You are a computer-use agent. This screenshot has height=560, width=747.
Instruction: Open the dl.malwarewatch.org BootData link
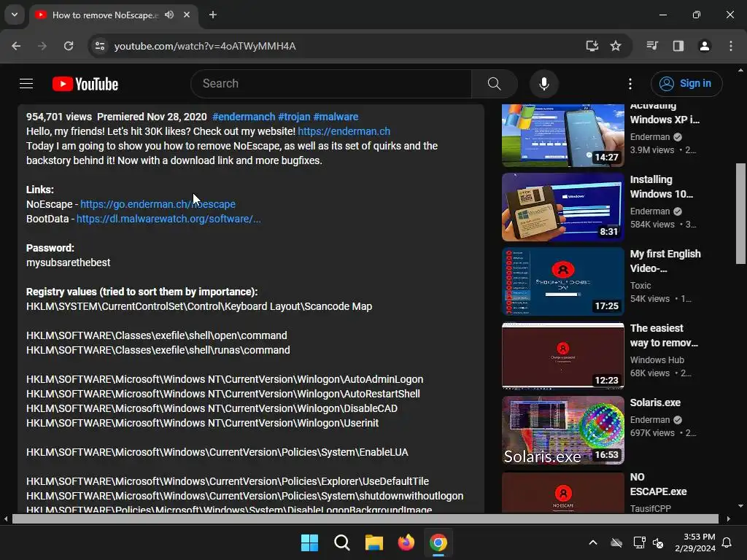(169, 219)
